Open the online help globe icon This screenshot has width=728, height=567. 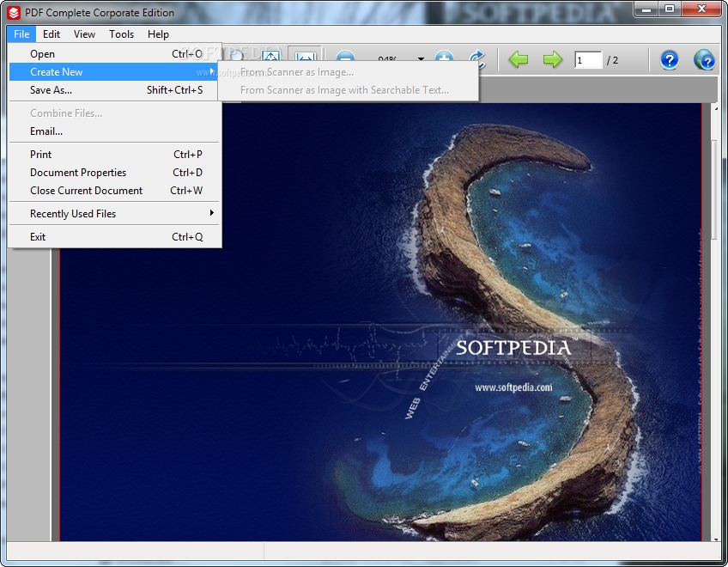click(x=704, y=60)
